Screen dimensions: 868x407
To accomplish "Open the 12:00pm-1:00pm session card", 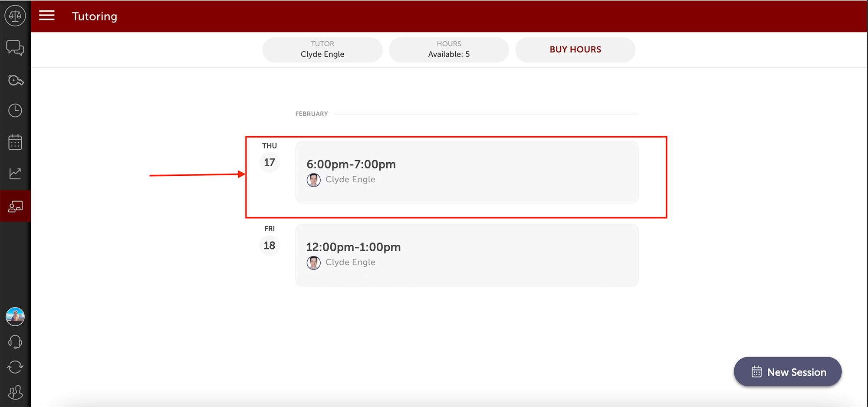I will (x=467, y=255).
